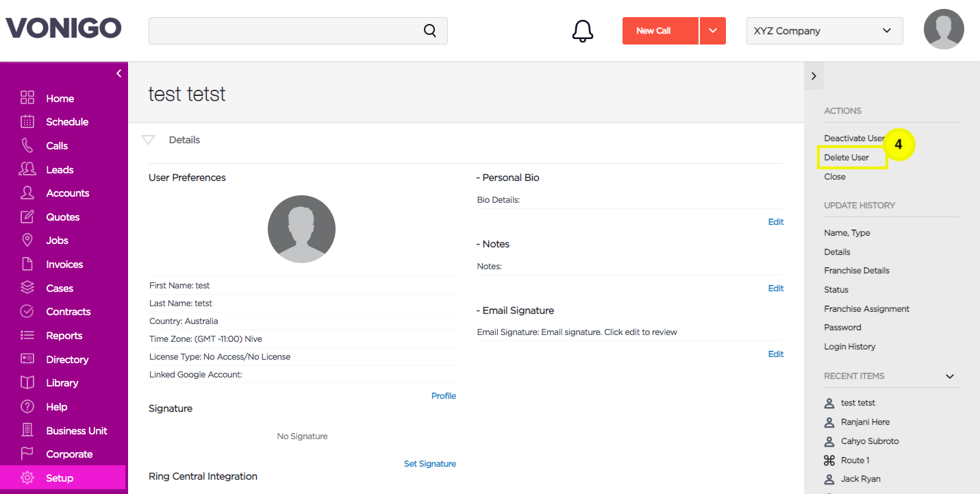
Task: Click the Delete User action
Action: [x=846, y=158]
